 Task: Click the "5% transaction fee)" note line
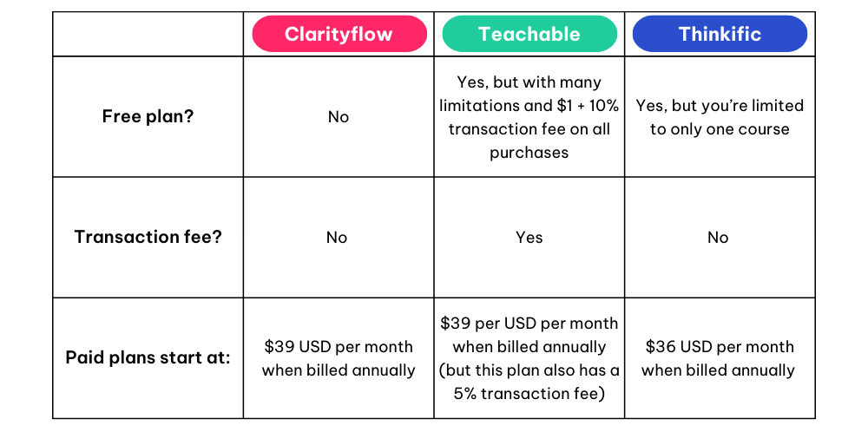[529, 393]
